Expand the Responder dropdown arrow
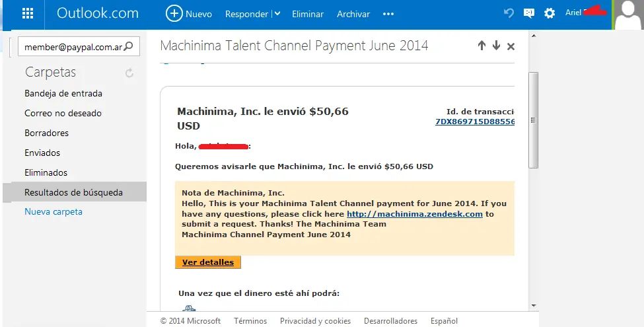This screenshot has height=327, width=644. (x=277, y=14)
